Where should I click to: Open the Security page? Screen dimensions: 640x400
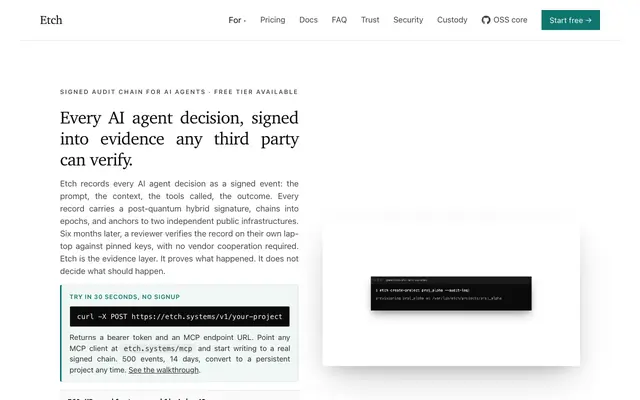(408, 20)
